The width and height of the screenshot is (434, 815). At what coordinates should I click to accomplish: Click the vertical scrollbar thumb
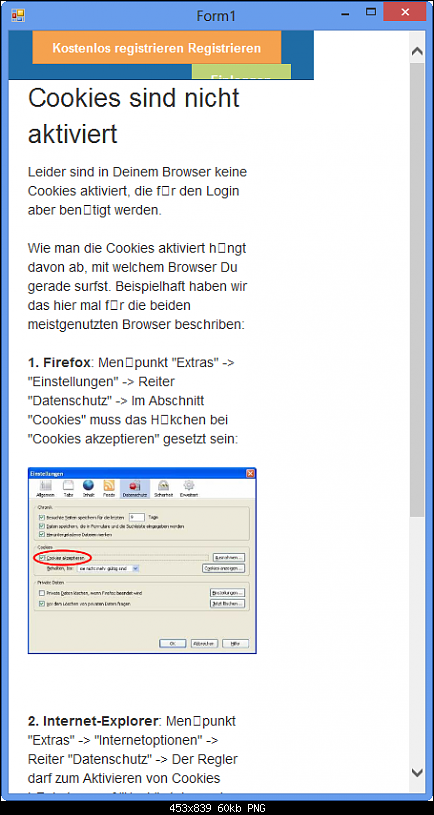pyautogui.click(x=417, y=289)
